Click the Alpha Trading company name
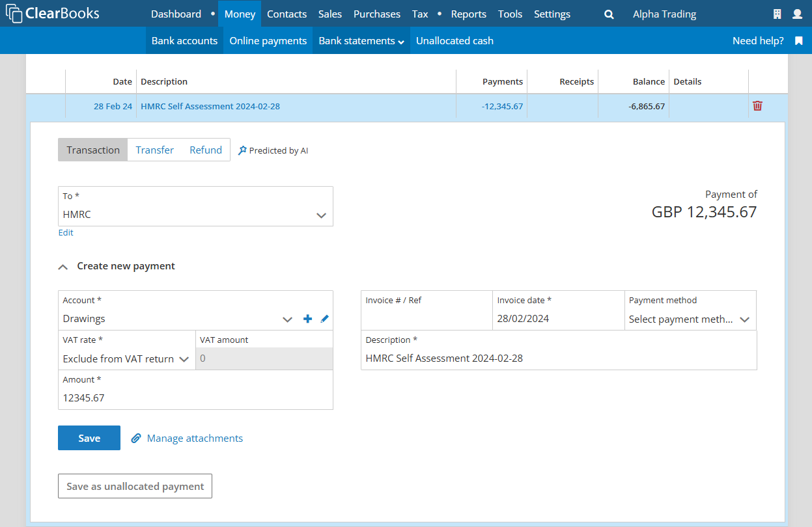The image size is (812, 527). (664, 14)
